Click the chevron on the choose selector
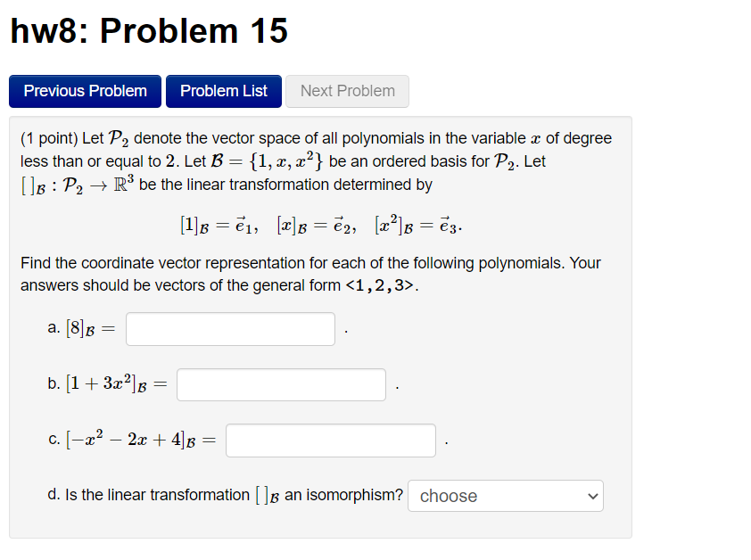The height and width of the screenshot is (560, 751). pos(591,496)
